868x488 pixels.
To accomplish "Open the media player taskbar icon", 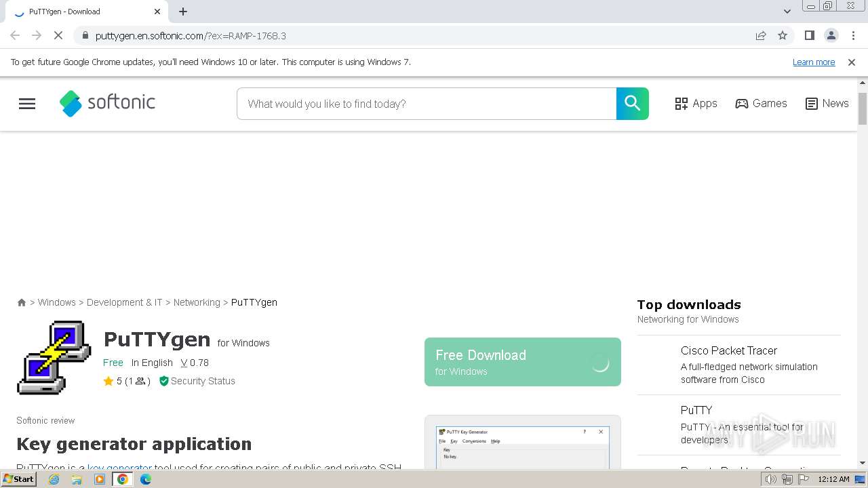I will coord(100,479).
